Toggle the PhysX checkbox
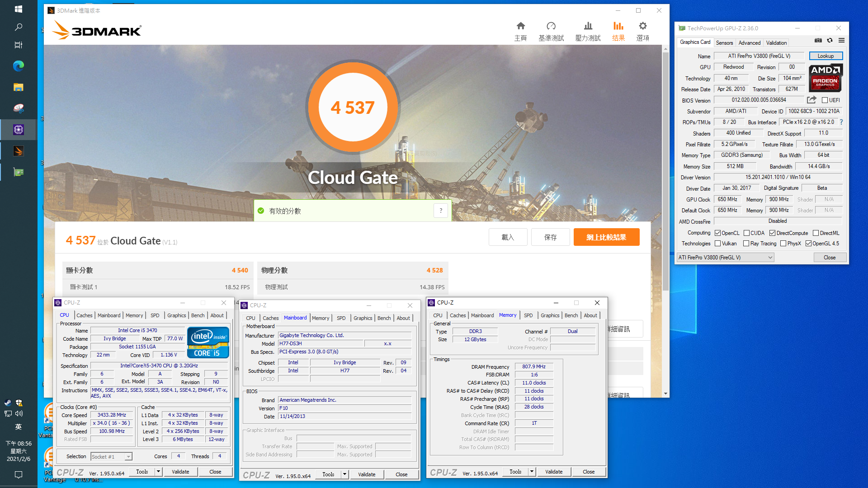Viewport: 868px width, 488px height. pos(783,244)
